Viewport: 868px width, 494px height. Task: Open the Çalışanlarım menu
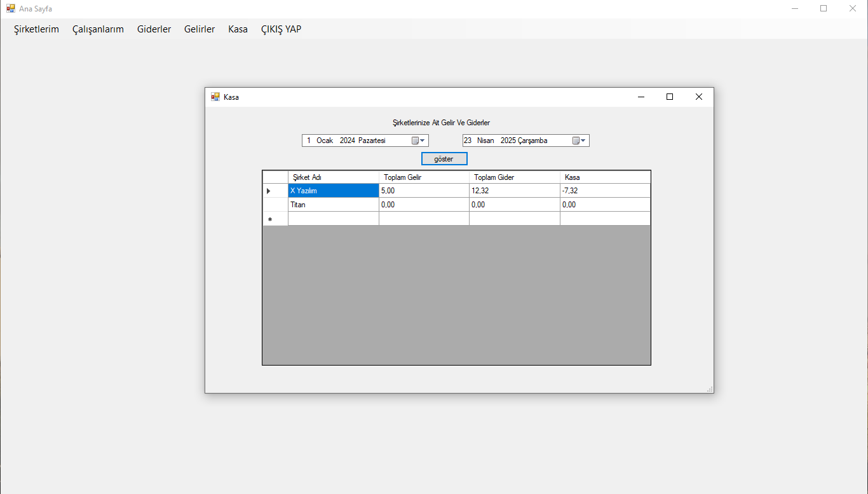[x=98, y=29]
